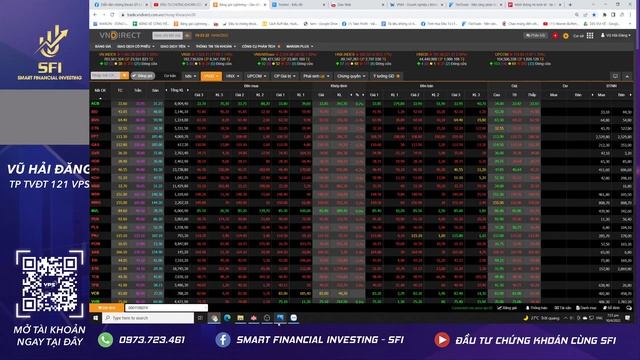This screenshot has height=360, width=640.
Task: Click the Phản hồi feedback button
Action: click(x=535, y=36)
